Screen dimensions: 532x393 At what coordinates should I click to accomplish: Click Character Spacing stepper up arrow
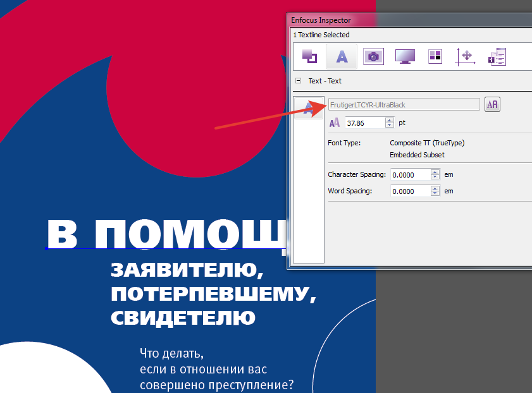[x=435, y=172]
